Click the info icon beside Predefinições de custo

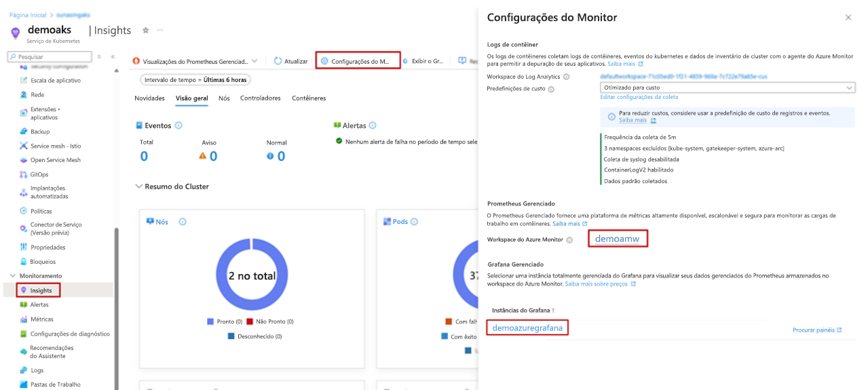click(x=551, y=88)
